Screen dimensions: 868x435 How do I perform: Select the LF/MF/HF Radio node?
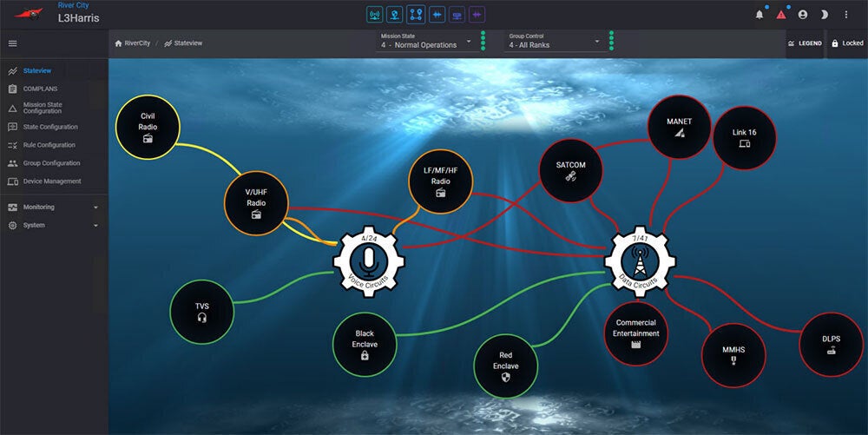[x=441, y=181]
